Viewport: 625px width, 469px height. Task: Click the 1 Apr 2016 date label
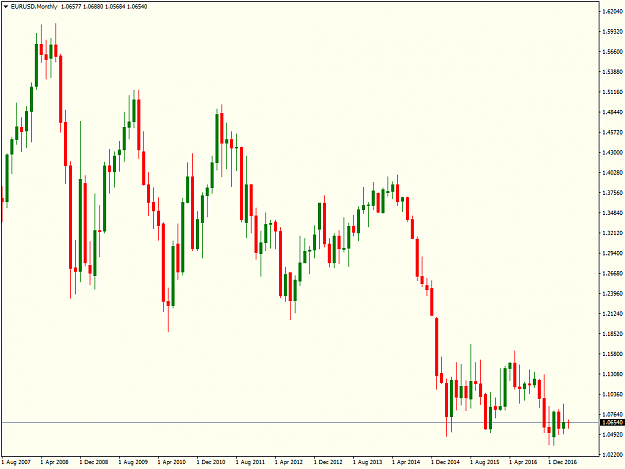point(523,462)
